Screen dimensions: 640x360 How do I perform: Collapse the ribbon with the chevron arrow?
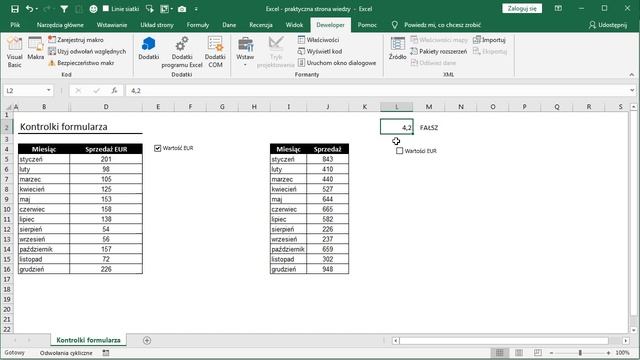[x=631, y=75]
